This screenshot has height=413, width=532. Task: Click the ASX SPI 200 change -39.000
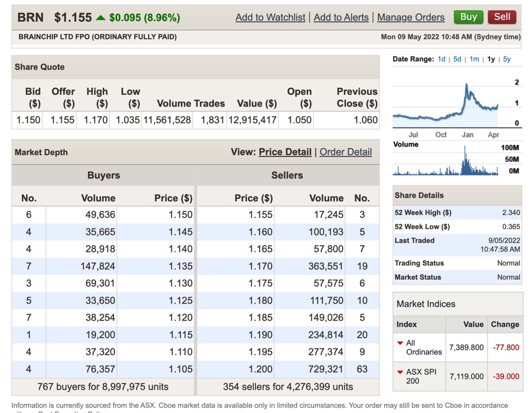(506, 376)
